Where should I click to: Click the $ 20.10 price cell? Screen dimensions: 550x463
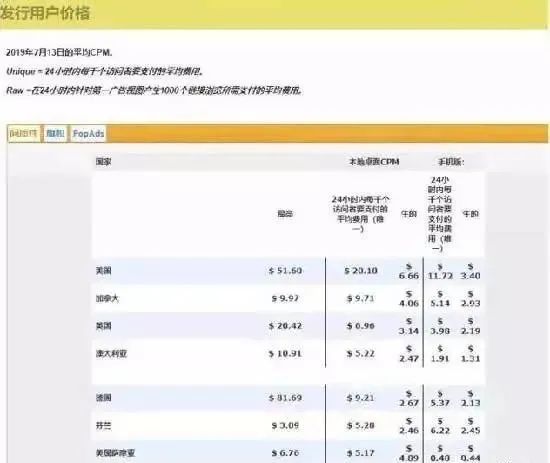click(x=361, y=271)
